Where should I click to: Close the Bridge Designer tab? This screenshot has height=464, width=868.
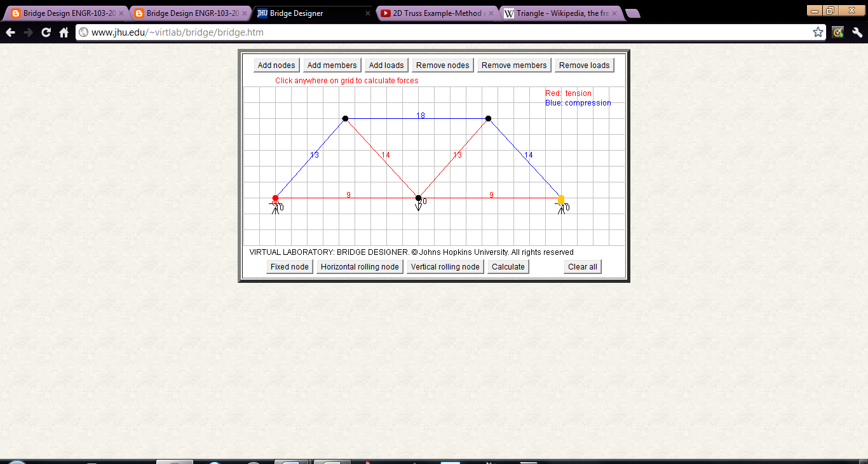pyautogui.click(x=367, y=13)
